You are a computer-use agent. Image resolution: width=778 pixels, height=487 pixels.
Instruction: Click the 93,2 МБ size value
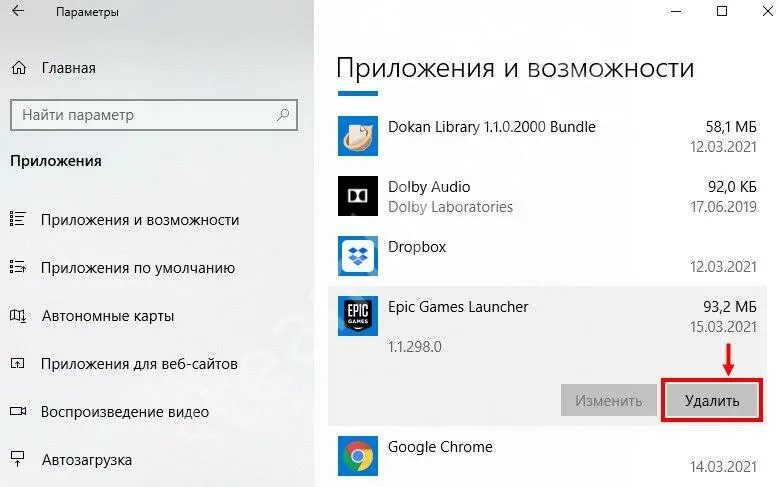point(730,307)
